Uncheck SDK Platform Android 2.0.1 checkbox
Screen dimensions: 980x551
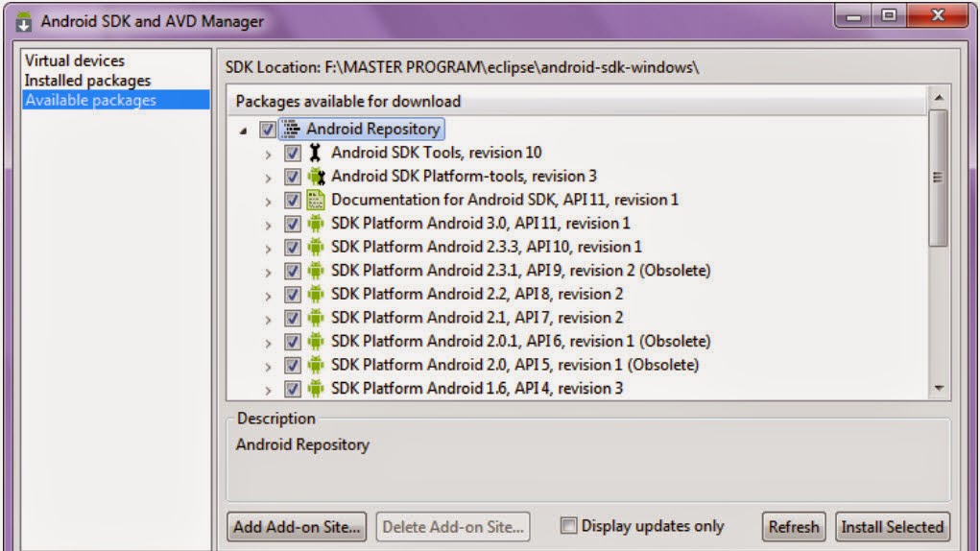point(292,342)
